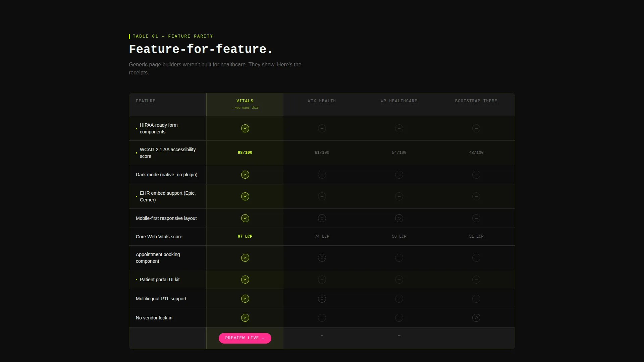Image resolution: width=644 pixels, height=362 pixels.
Task: Click WP Healthcare dash icon in No vendor lock-in row
Action: [x=399, y=318]
